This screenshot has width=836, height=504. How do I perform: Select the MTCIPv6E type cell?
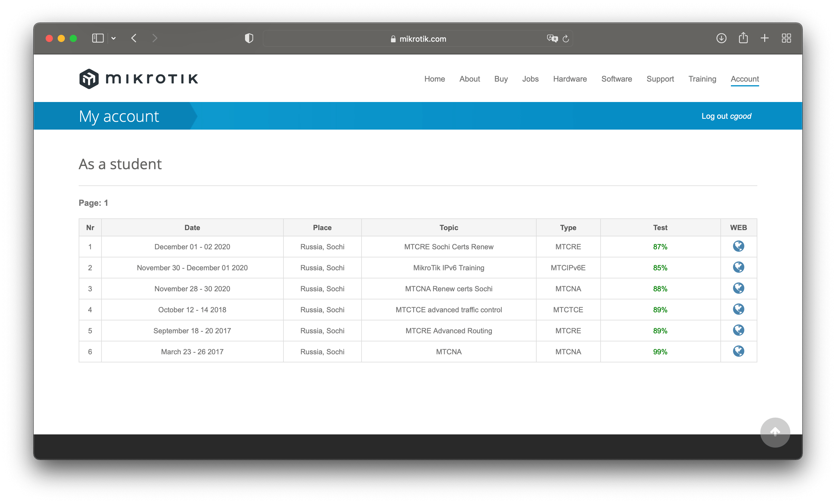tap(568, 268)
